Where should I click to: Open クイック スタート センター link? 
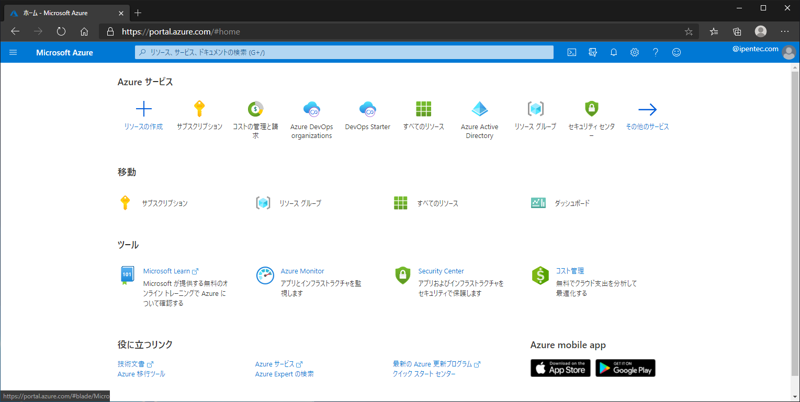click(x=424, y=374)
